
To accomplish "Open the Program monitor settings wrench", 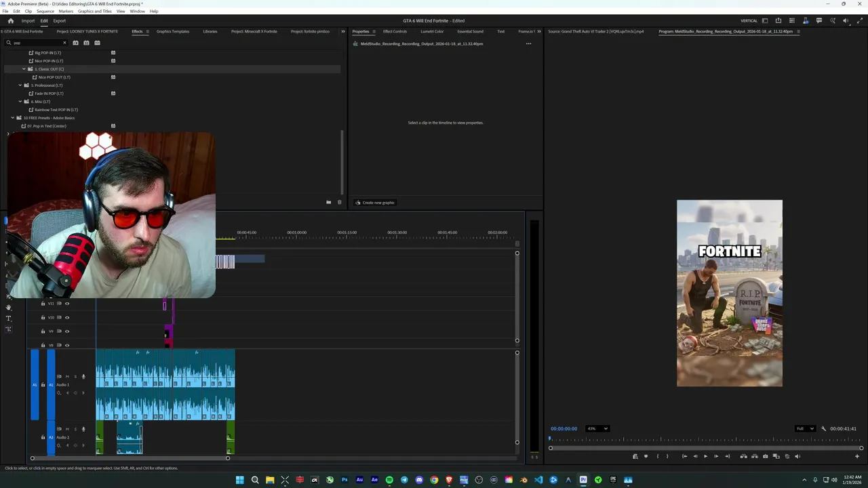I will (x=824, y=428).
